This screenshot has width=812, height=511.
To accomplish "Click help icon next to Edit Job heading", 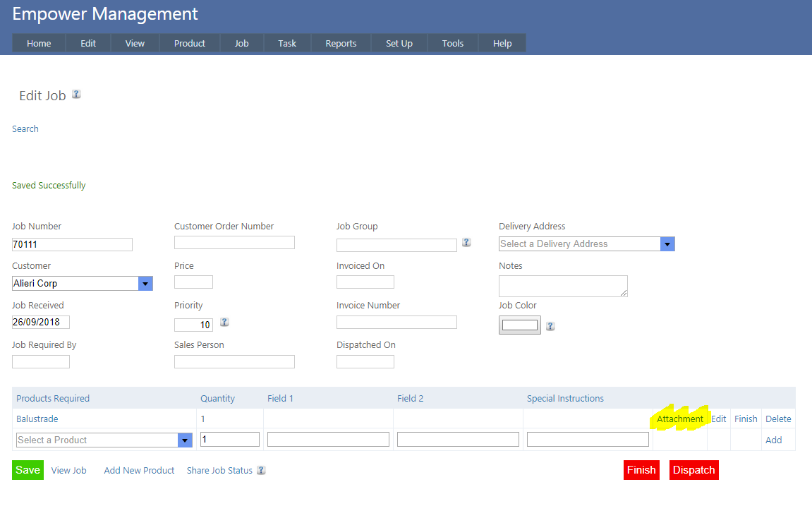I will point(76,95).
